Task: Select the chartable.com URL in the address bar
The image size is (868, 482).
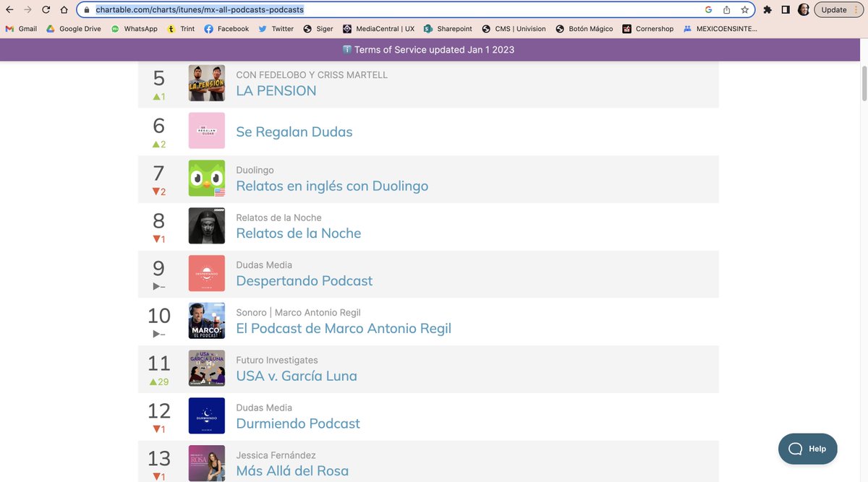Action: pyautogui.click(x=200, y=10)
